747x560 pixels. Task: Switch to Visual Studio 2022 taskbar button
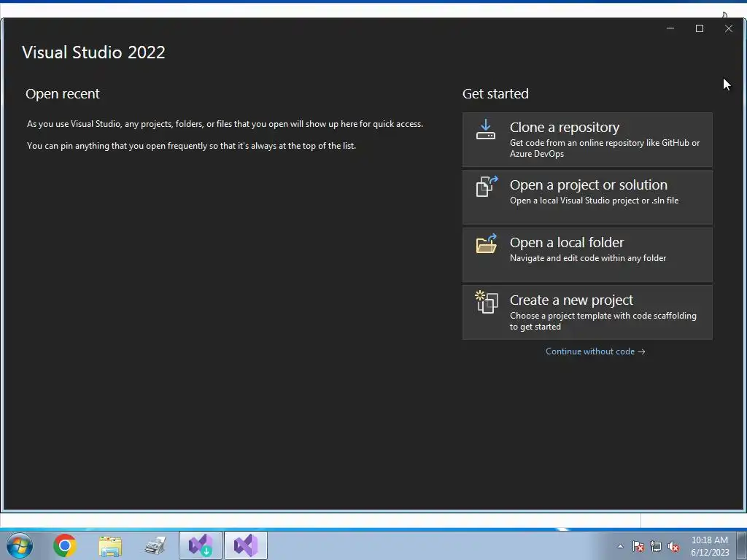click(246, 545)
